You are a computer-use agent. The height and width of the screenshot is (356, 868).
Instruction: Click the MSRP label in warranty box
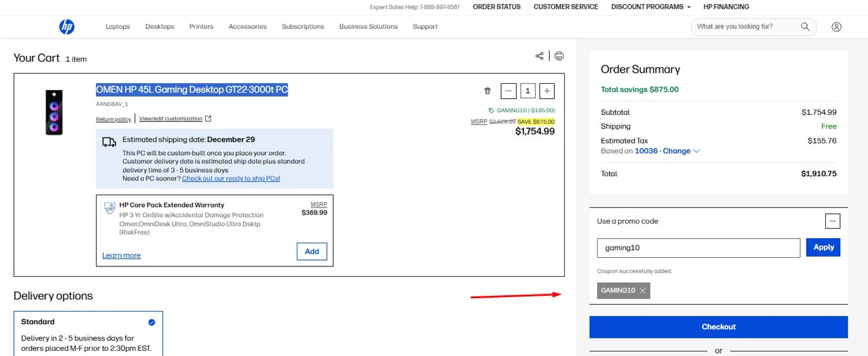point(319,205)
